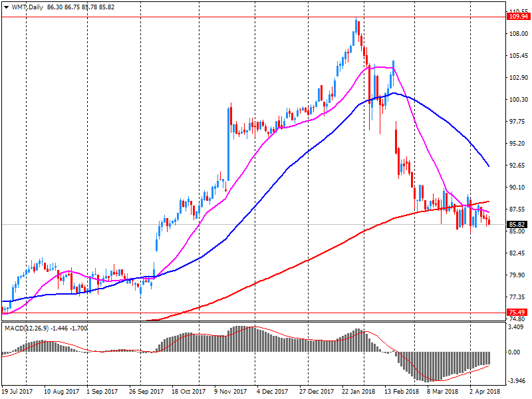532x399 pixels.
Task: Click the MACD 3.409 scale value
Action: (515, 327)
